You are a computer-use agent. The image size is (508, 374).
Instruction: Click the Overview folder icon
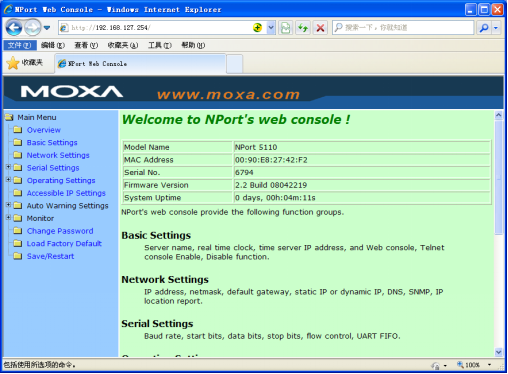tap(18, 130)
